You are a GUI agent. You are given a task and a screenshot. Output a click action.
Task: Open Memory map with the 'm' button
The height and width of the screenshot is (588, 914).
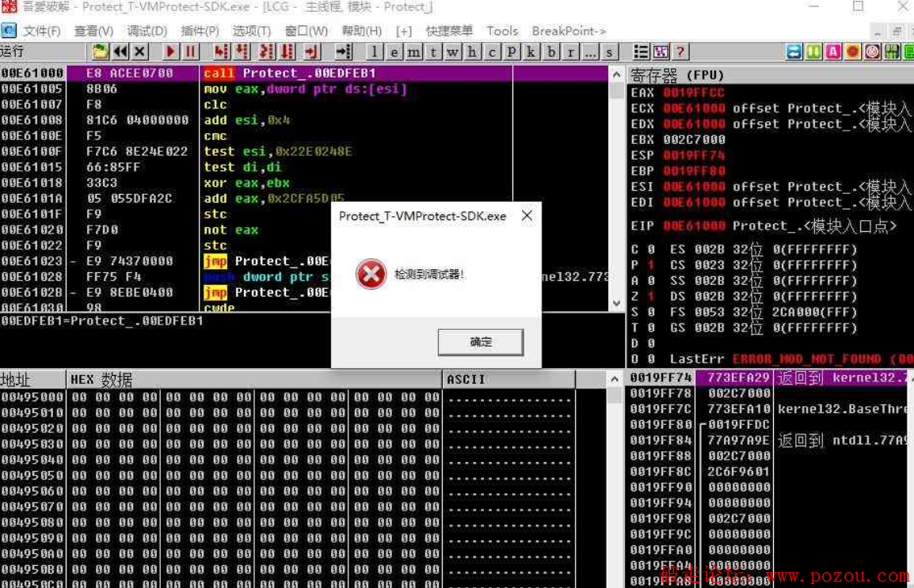(414, 51)
